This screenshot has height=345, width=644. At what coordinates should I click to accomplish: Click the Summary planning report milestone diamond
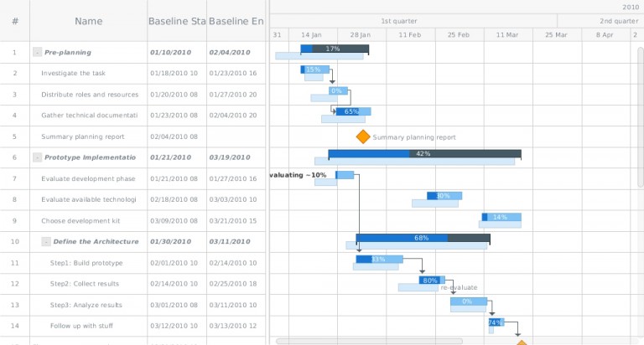(363, 136)
